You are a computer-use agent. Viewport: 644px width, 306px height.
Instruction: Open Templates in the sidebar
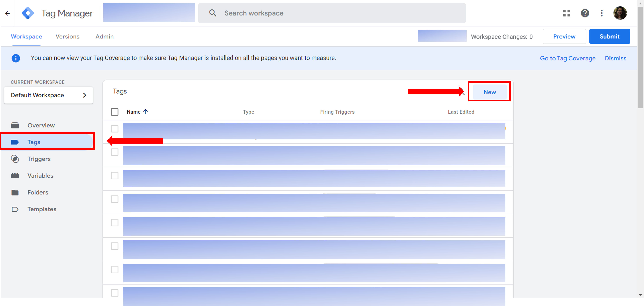click(42, 209)
